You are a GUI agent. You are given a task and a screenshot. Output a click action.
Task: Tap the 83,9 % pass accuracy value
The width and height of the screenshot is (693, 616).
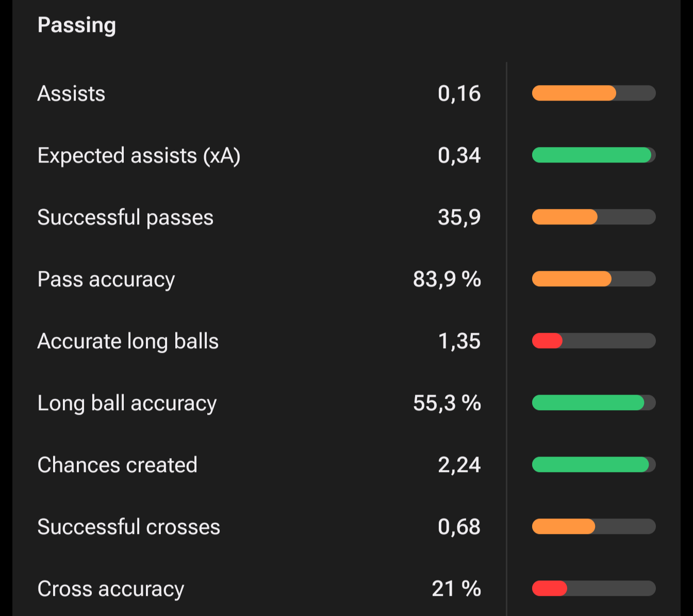click(x=447, y=279)
